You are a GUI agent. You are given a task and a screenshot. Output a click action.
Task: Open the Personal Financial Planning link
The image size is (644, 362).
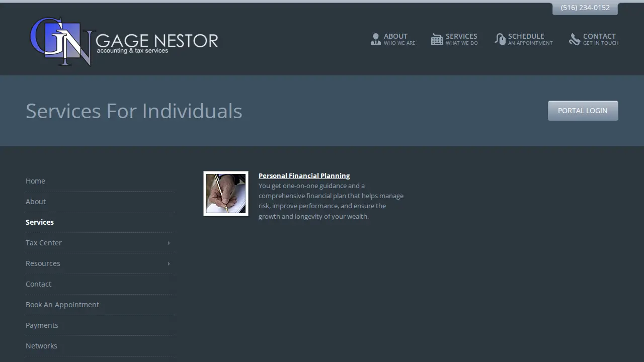304,175
